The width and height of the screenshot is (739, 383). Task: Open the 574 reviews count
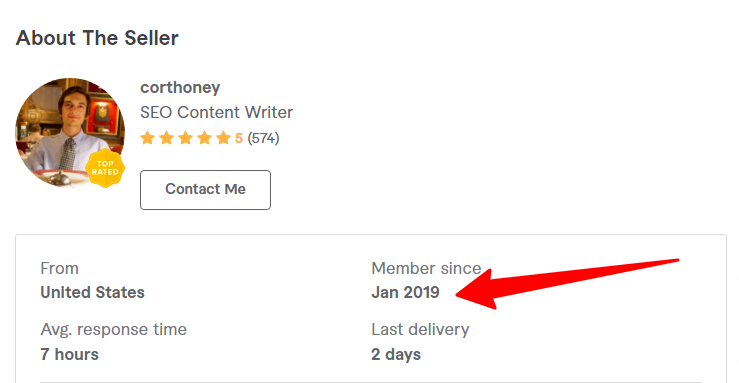click(263, 138)
